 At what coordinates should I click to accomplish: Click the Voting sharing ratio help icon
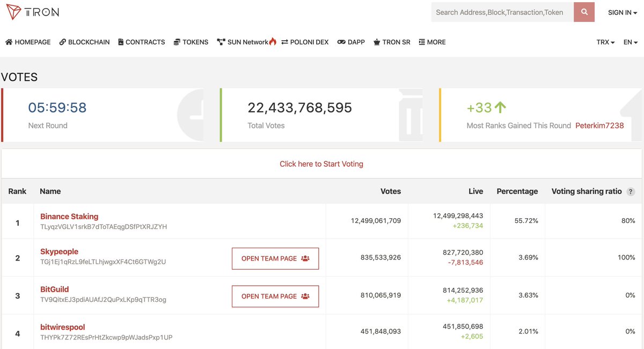[x=631, y=192]
